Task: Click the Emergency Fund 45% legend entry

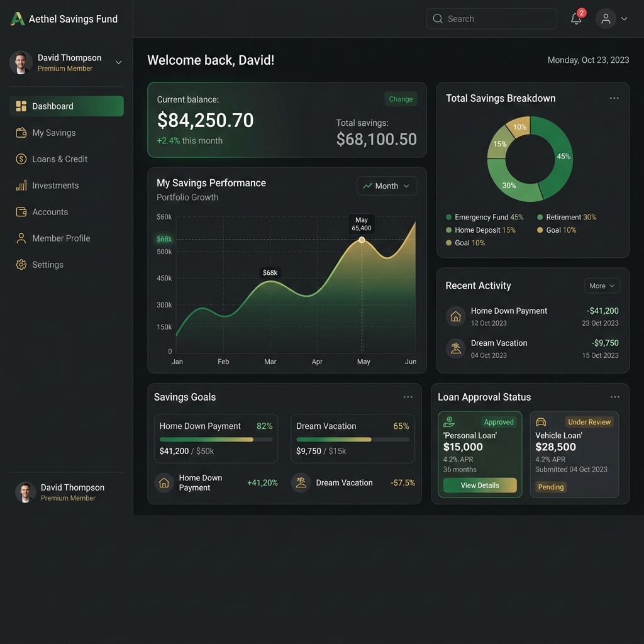Action: (485, 217)
